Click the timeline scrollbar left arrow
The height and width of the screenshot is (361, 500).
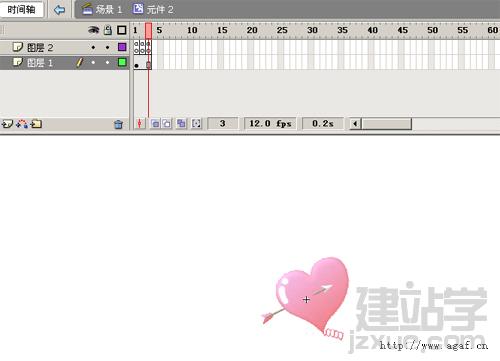pos(355,124)
